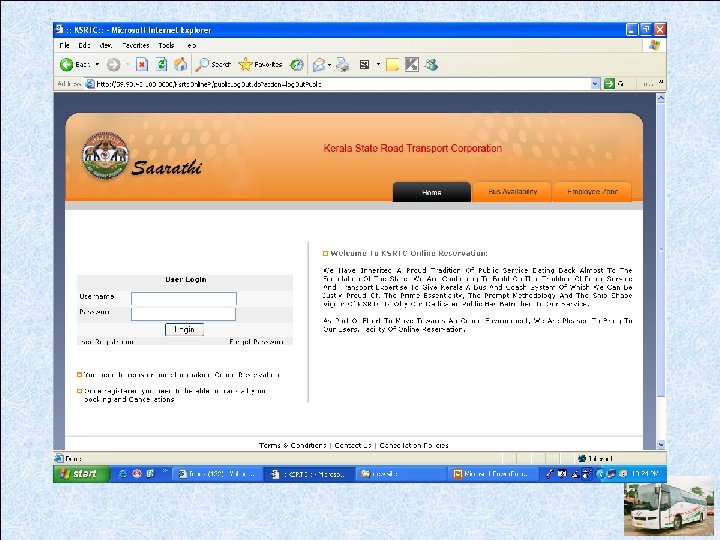This screenshot has width=720, height=540.
Task: Click the grey arrow-square toolbar icon
Action: pos(412,65)
